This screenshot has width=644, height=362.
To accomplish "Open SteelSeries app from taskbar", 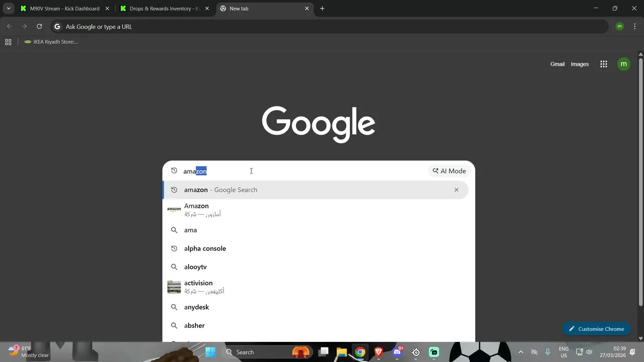I will click(x=416, y=352).
